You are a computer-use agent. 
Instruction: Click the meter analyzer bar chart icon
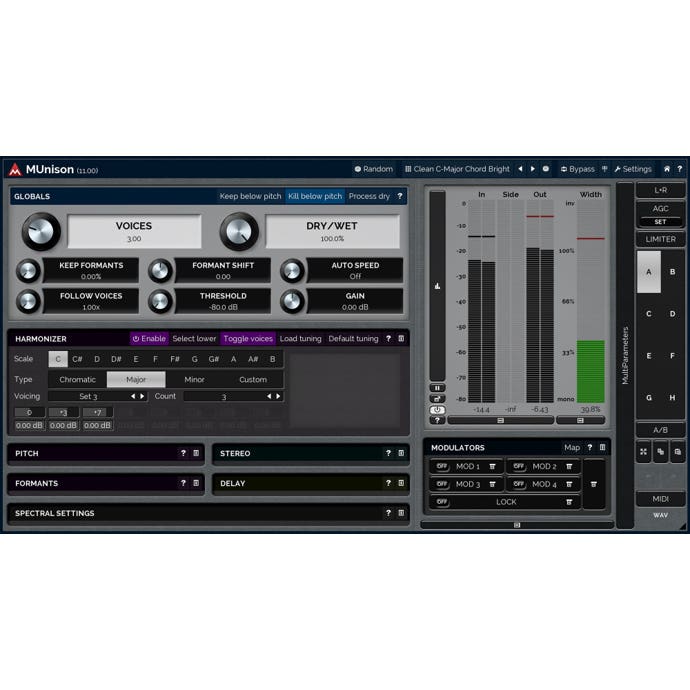pyautogui.click(x=437, y=286)
